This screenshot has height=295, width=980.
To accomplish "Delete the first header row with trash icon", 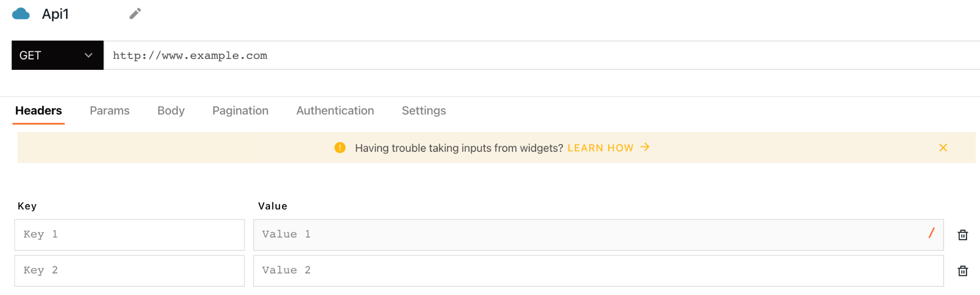I will click(962, 235).
